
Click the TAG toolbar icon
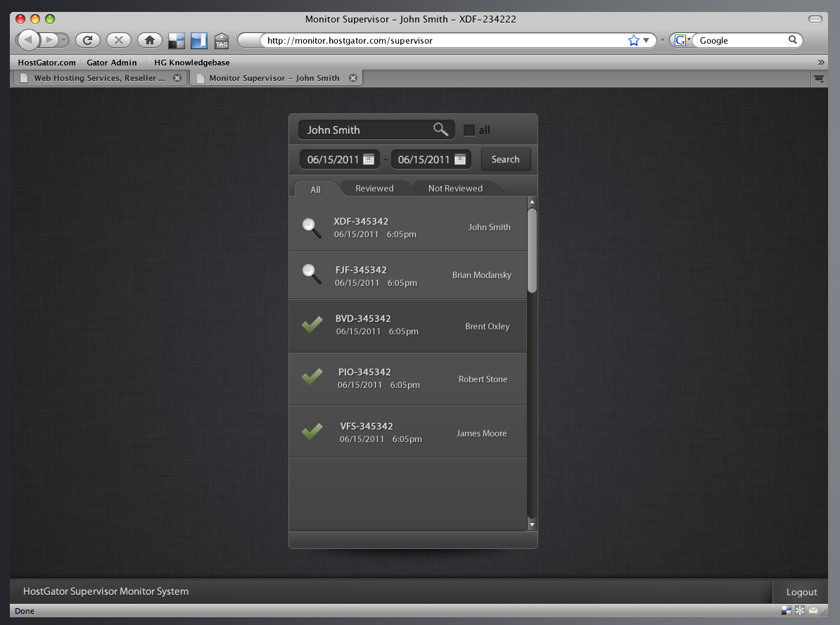(221, 42)
